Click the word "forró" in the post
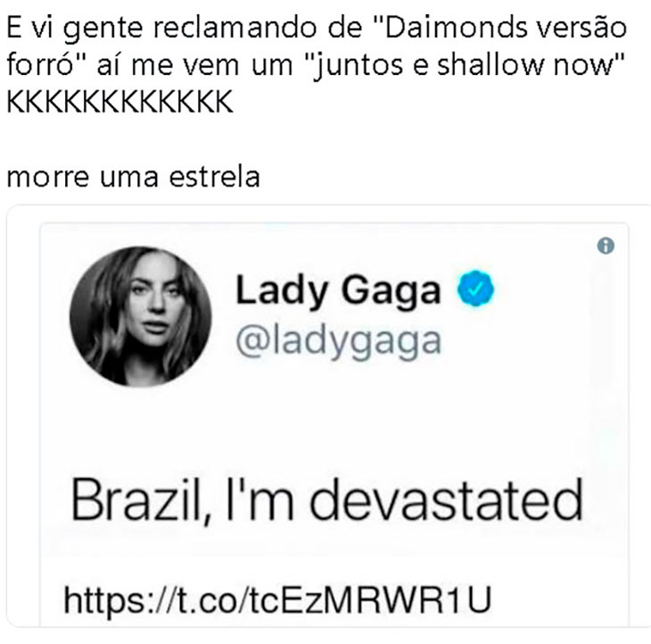This screenshot has height=644, width=651. click(41, 65)
